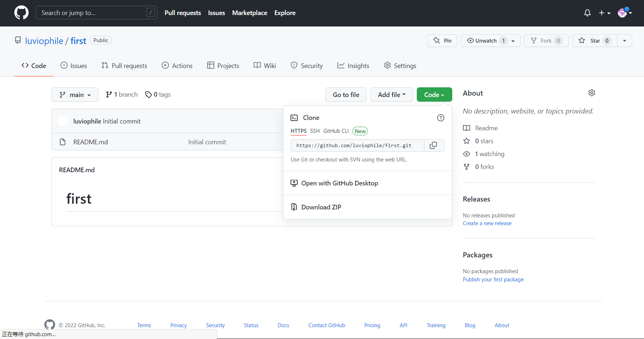Click Publish your first package

(493, 280)
